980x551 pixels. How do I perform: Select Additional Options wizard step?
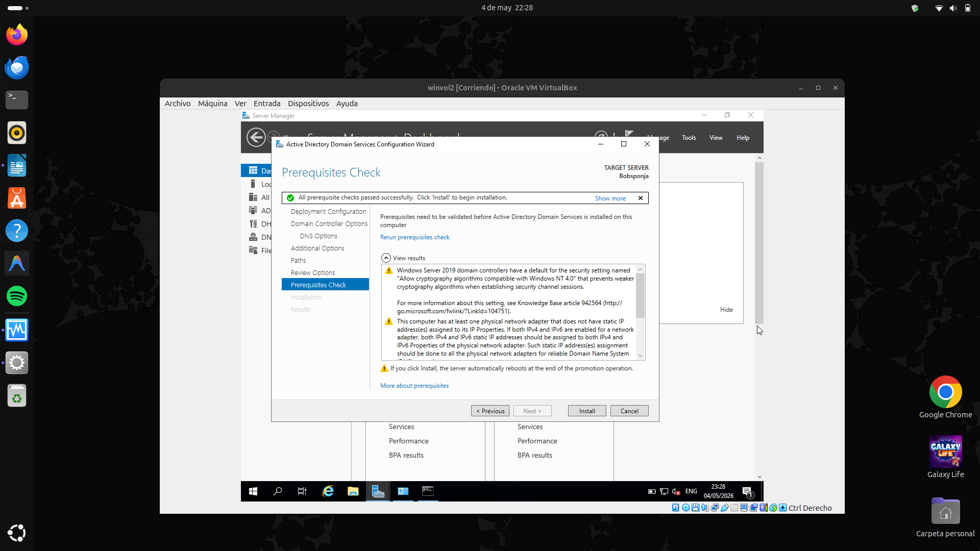click(317, 248)
